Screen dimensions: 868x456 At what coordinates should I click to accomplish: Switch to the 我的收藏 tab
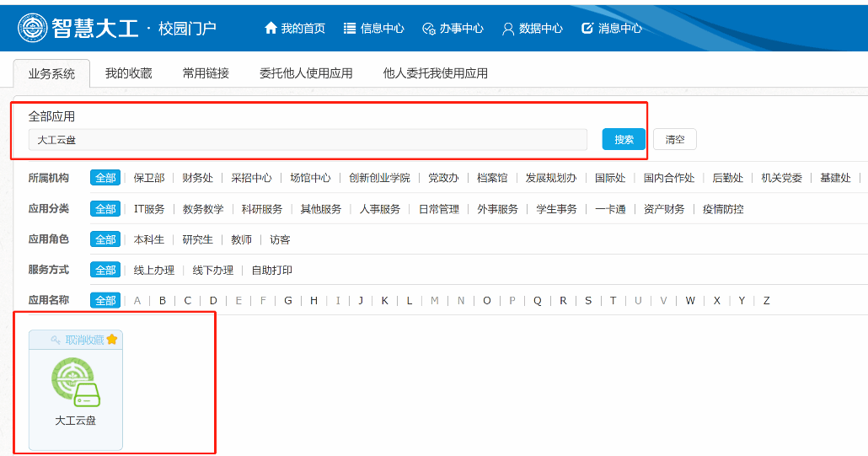pyautogui.click(x=128, y=73)
